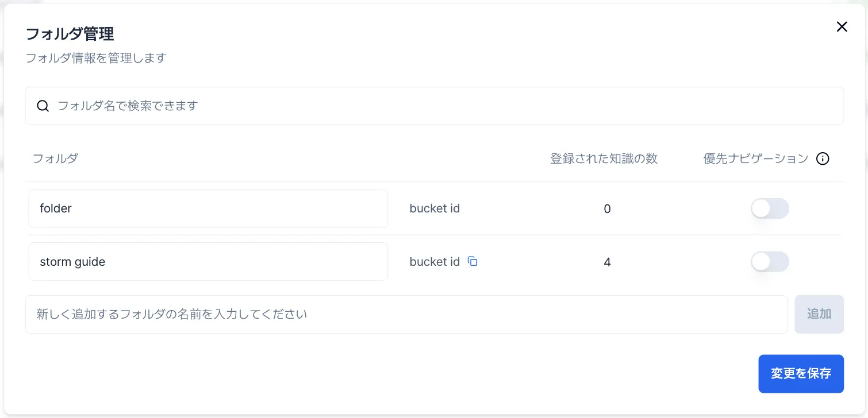Click the bucket id label in folder row

[x=435, y=208]
